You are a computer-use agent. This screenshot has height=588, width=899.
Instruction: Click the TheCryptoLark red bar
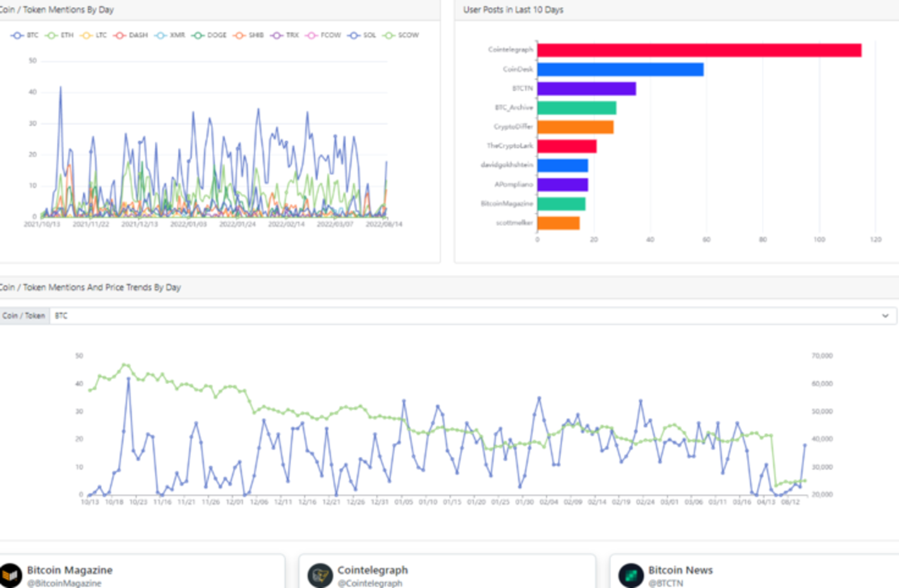[567, 146]
